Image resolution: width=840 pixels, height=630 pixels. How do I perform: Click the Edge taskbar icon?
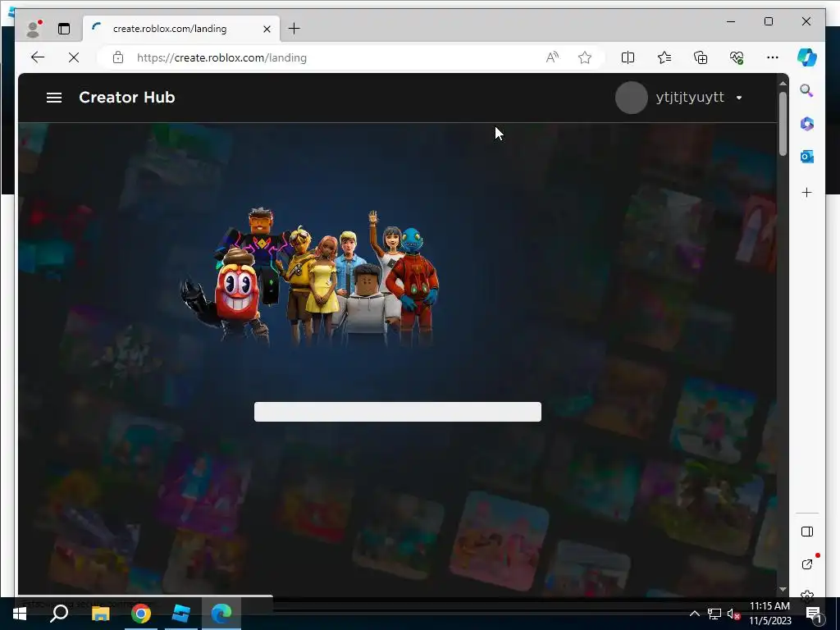coord(221,614)
